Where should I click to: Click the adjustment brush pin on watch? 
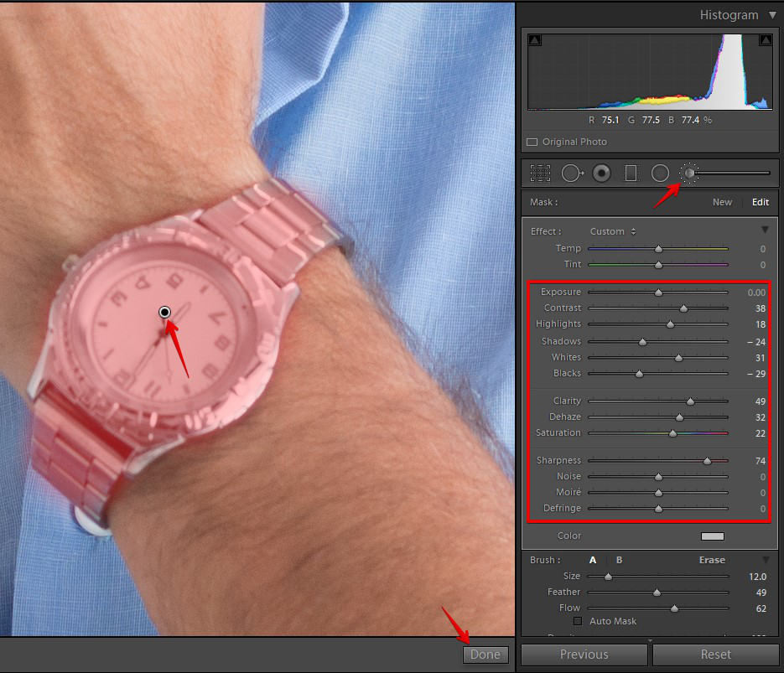165,313
